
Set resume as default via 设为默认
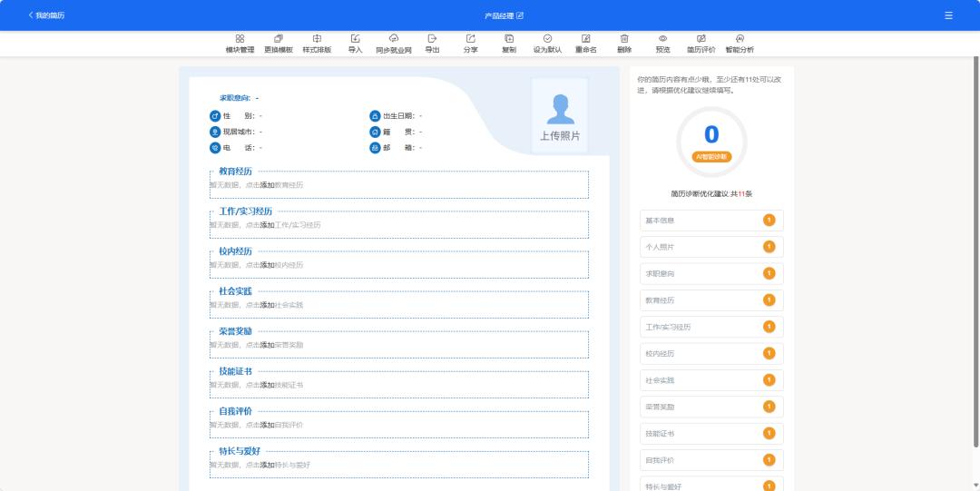click(547, 44)
